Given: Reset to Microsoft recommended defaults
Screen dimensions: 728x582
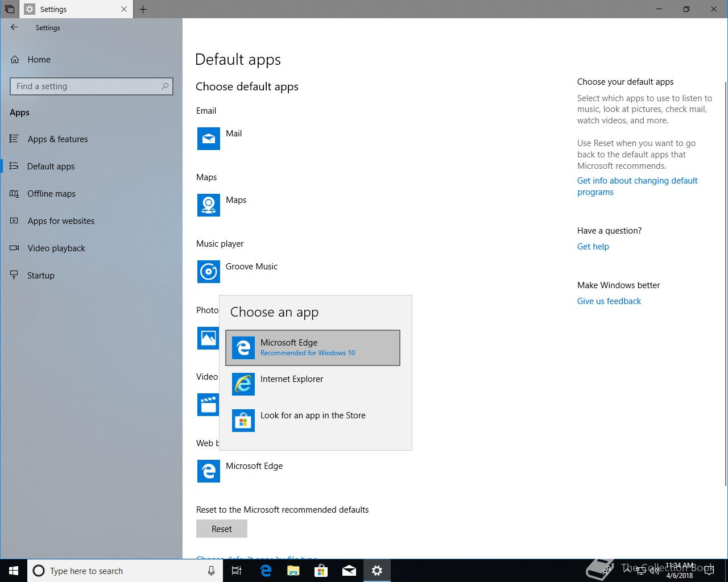Looking at the screenshot, I should coord(222,529).
